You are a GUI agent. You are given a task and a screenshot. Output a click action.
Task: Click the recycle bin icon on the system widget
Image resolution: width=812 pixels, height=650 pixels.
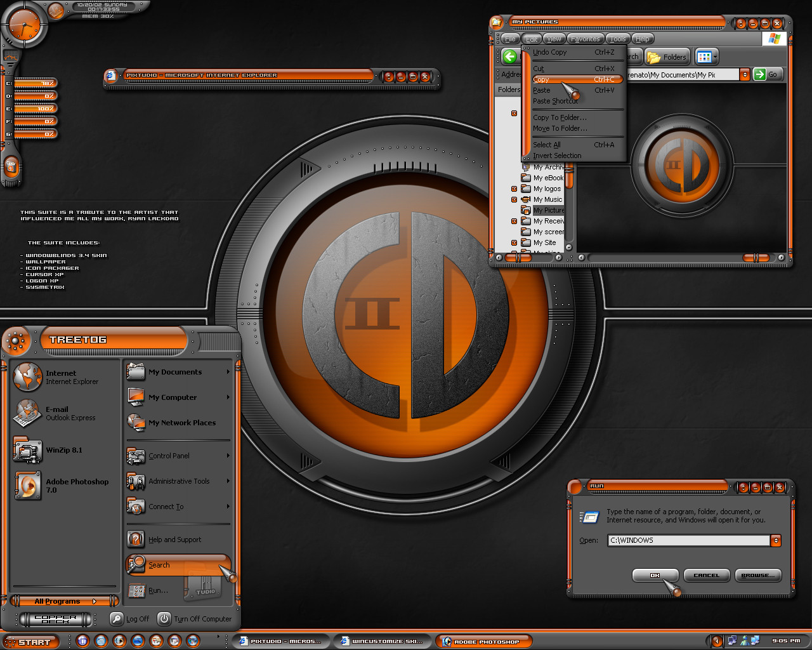(x=11, y=167)
